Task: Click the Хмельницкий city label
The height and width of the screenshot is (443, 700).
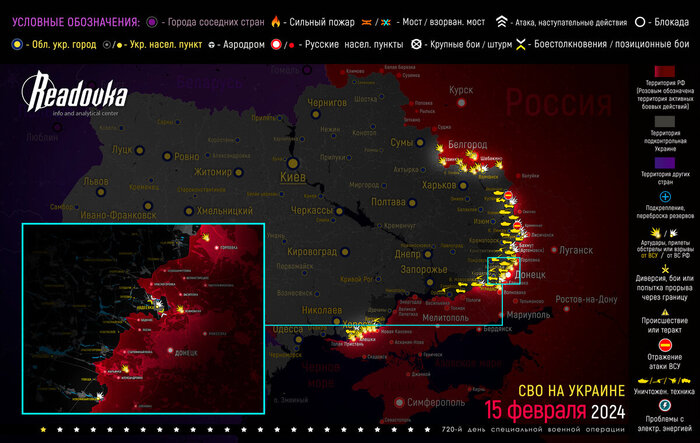Action: pos(225,210)
